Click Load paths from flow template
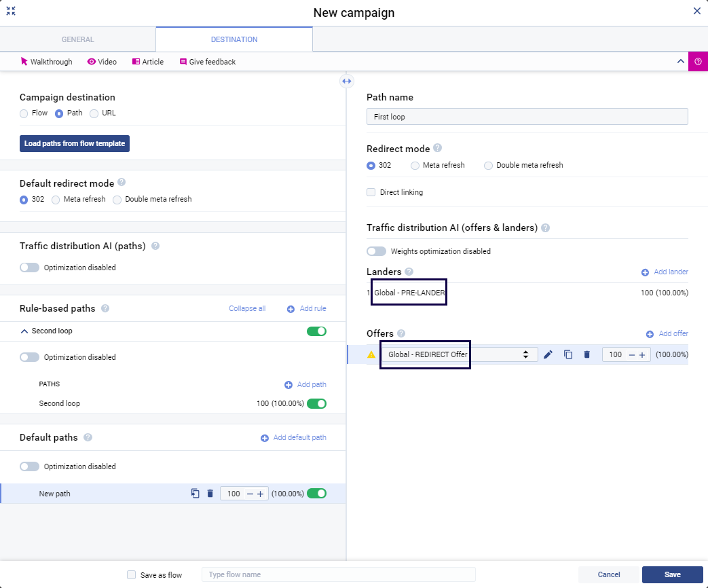Image resolution: width=708 pixels, height=588 pixels. [x=74, y=143]
